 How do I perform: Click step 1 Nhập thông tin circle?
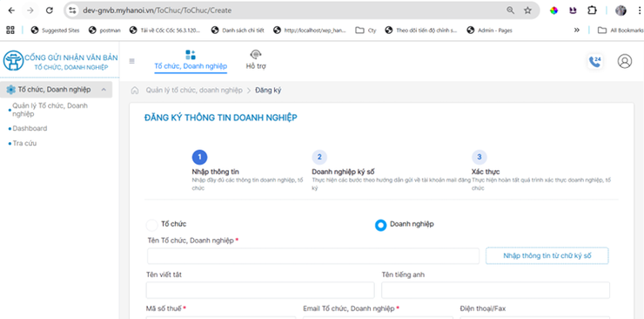click(x=199, y=157)
